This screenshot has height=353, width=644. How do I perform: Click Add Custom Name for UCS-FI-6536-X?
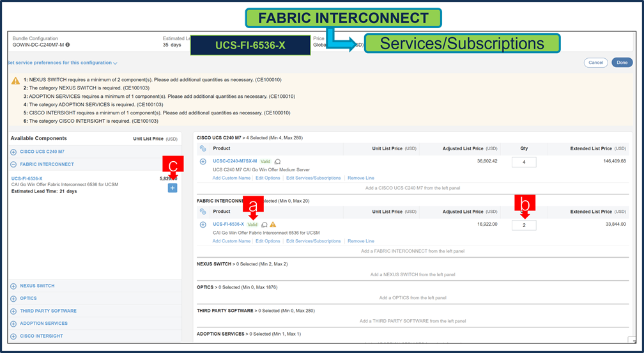[231, 241]
